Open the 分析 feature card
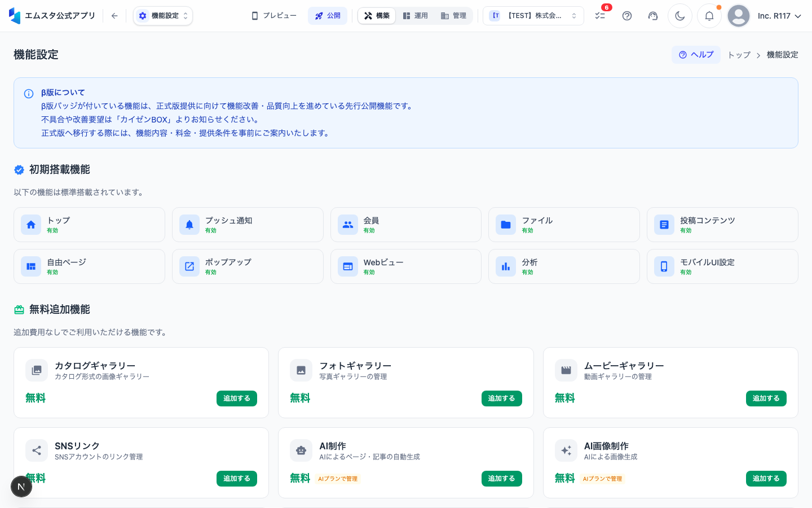The image size is (812, 508). coord(564,266)
